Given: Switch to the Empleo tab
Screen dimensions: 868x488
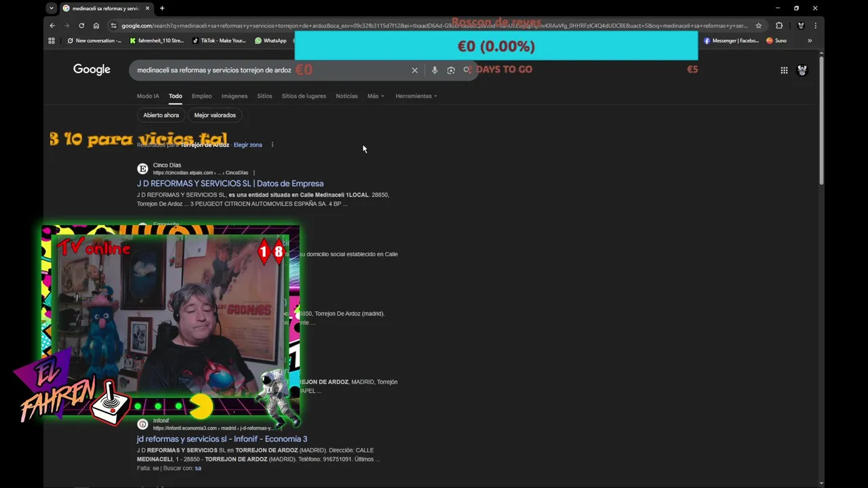Looking at the screenshot, I should (x=201, y=96).
